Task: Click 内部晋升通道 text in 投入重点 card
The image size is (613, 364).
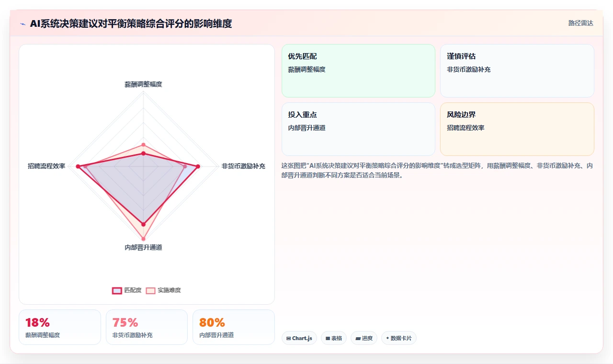Action: 306,128
